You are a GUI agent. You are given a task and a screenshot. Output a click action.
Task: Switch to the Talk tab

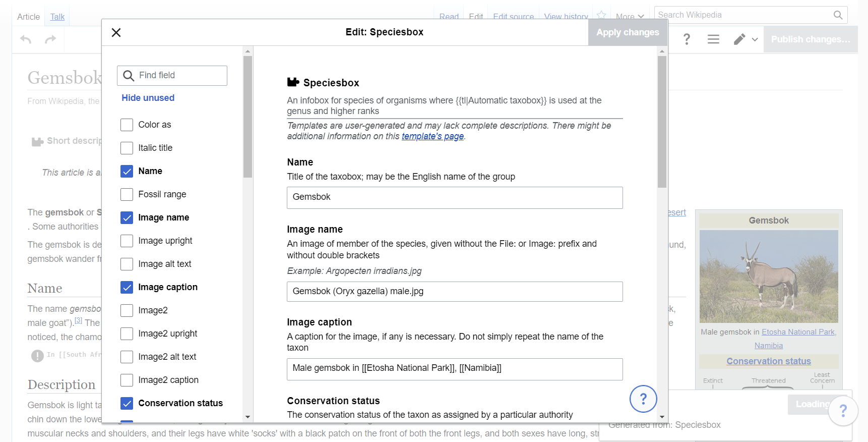pyautogui.click(x=57, y=17)
